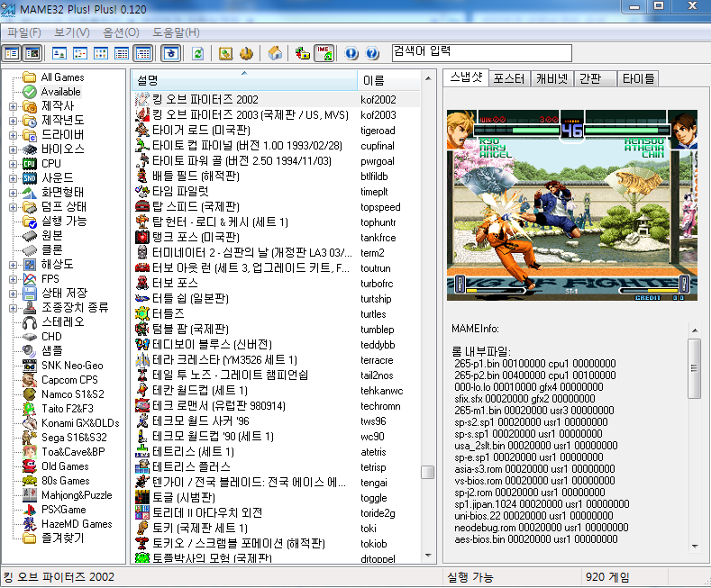711x588 pixels.
Task: Click the MAMEInfo scrollbar down arrow
Action: 695,547
